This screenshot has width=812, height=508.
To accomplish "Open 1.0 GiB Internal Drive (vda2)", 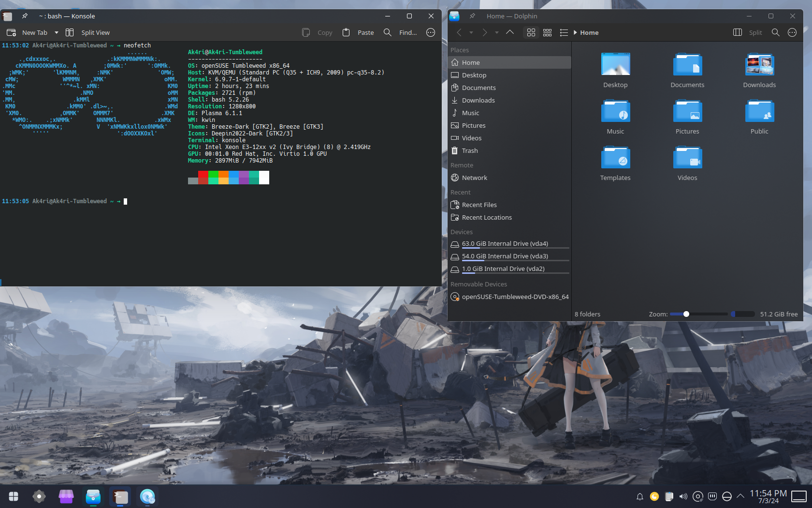I will point(509,269).
